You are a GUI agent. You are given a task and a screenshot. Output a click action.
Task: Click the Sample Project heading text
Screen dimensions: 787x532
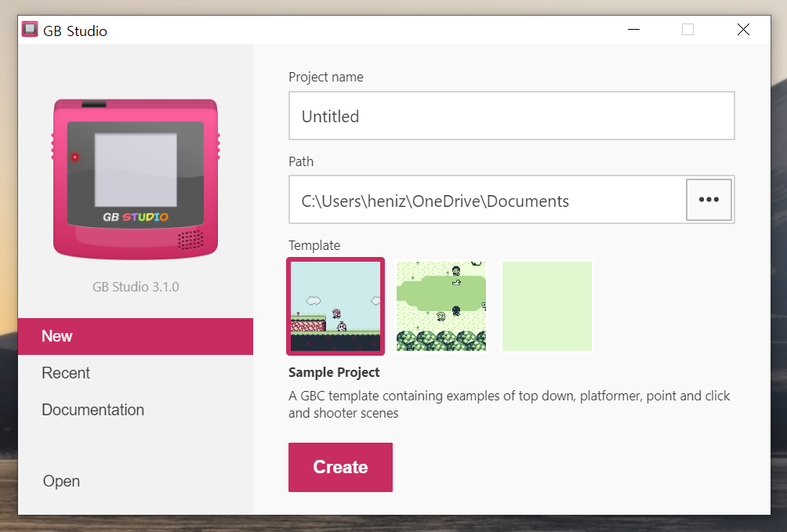(334, 372)
